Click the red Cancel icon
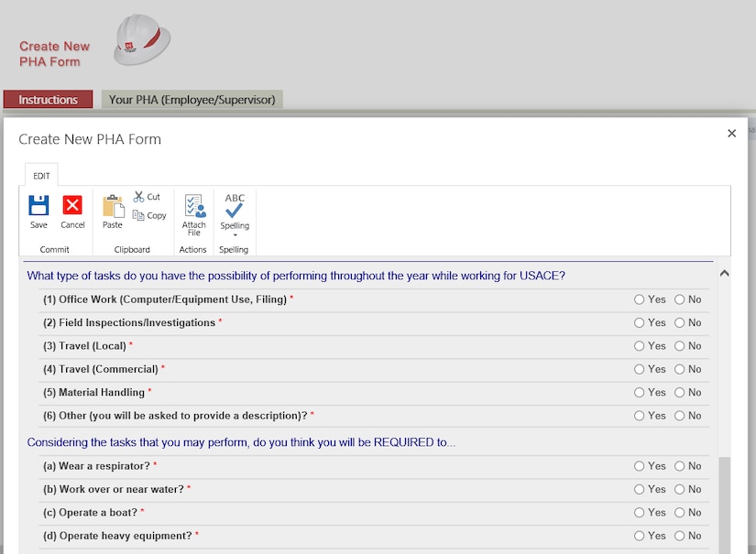 pos(72,205)
